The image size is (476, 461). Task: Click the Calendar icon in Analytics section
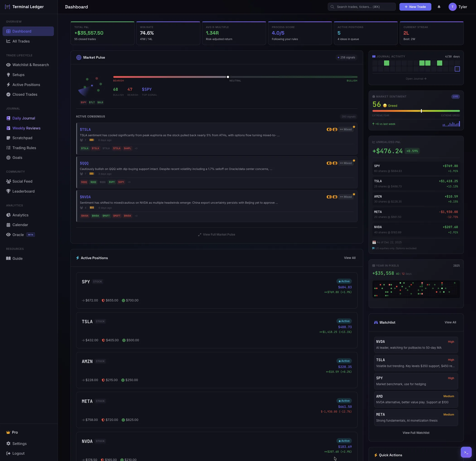click(x=8, y=225)
